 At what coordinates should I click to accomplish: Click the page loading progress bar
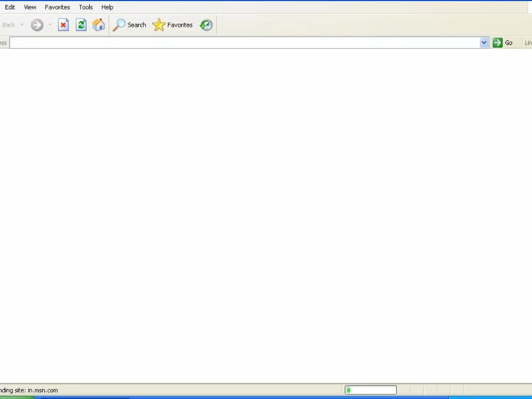tap(371, 390)
